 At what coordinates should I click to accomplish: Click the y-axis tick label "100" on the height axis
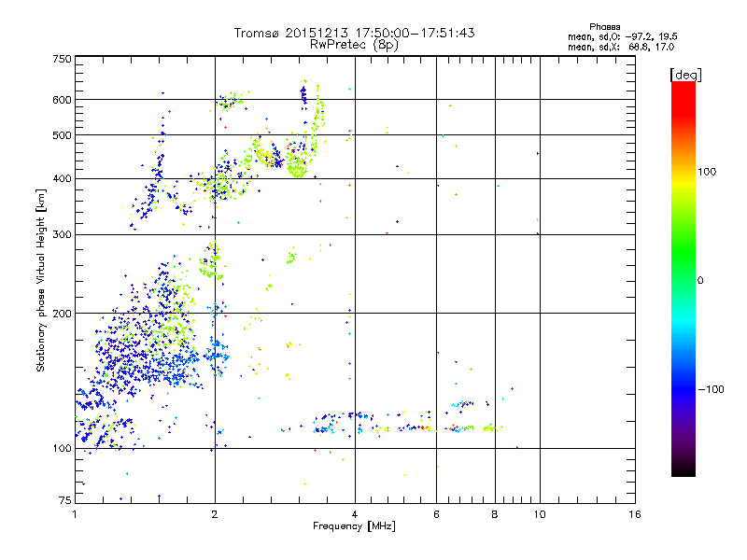pos(62,448)
